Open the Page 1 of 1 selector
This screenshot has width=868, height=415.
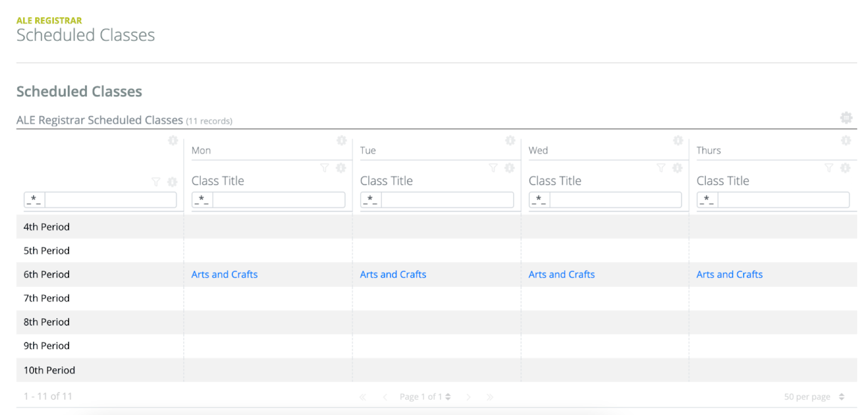coord(425,397)
